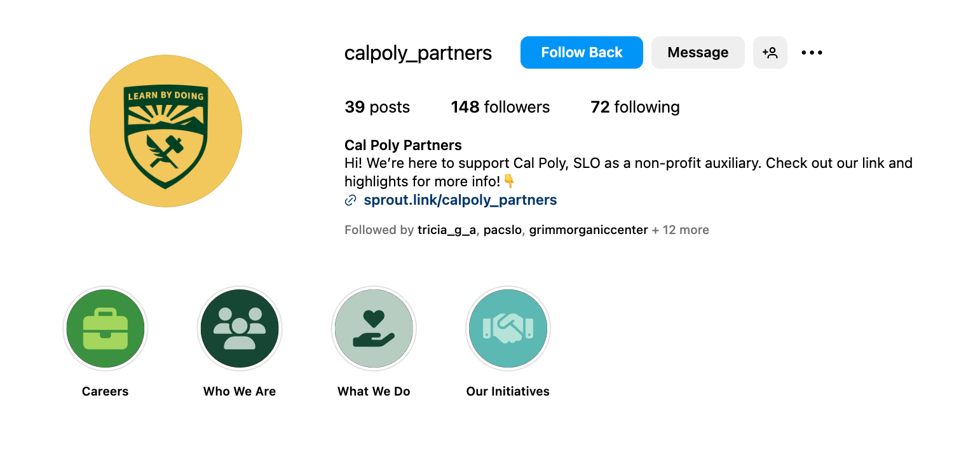Open the Who We Are people icon
This screenshot has height=449, width=980.
(240, 328)
